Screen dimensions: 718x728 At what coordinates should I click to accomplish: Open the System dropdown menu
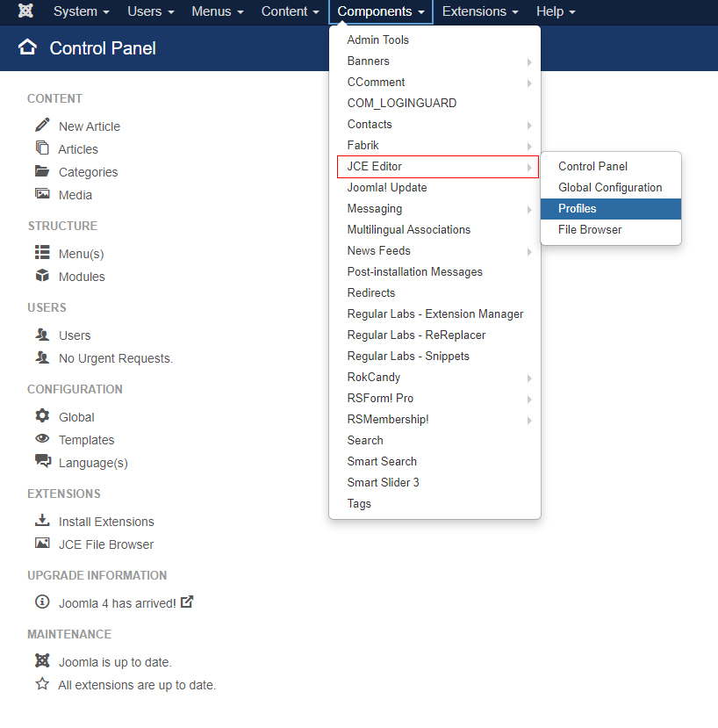pos(82,11)
